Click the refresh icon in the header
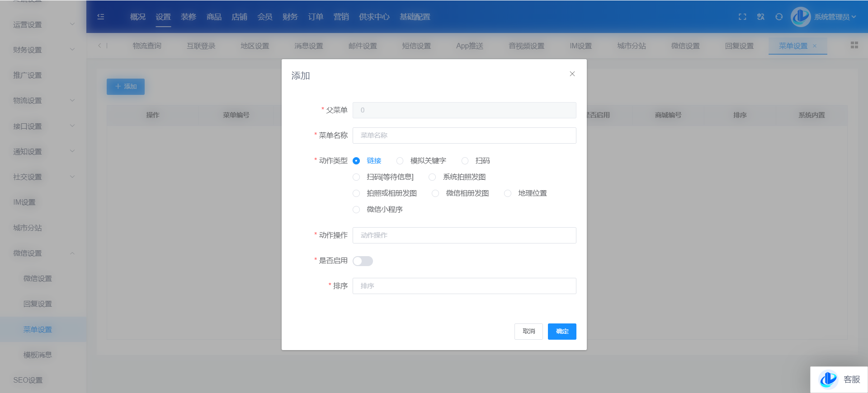868x393 pixels. point(779,17)
